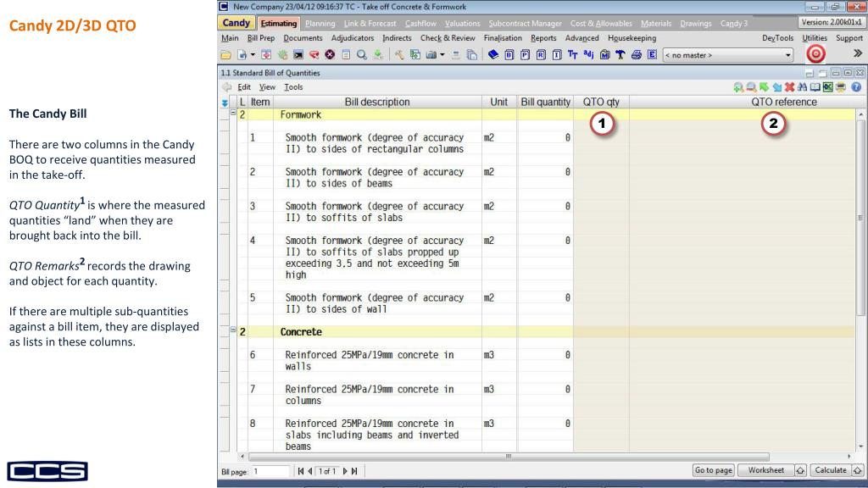Click the horizontal scrollbar of the bill
The height and width of the screenshot is (488, 868).
pyautogui.click(x=509, y=457)
